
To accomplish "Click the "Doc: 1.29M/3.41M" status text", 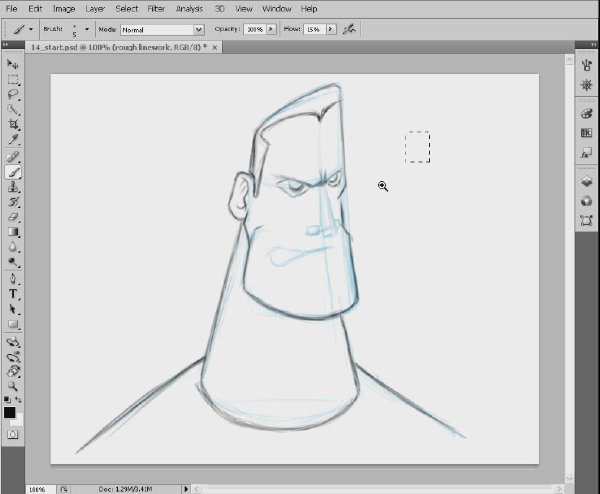I will [x=125, y=489].
